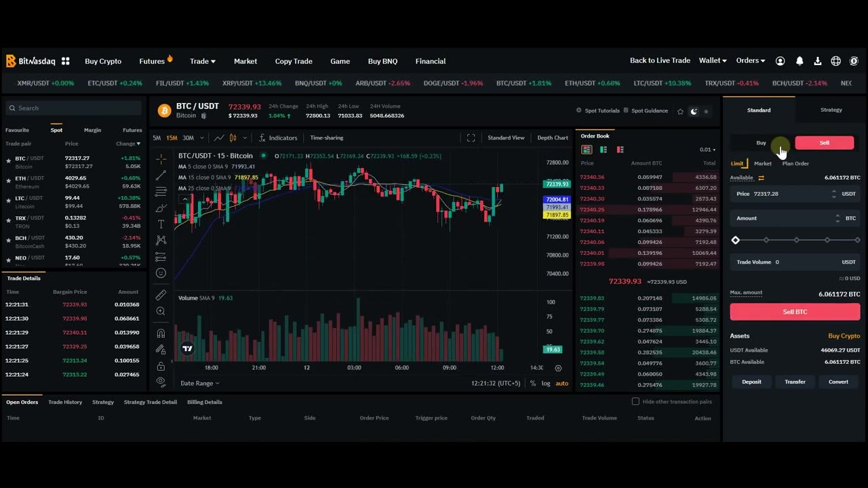
Task: Set amount slider to the 100% marker
Action: pos(857,240)
